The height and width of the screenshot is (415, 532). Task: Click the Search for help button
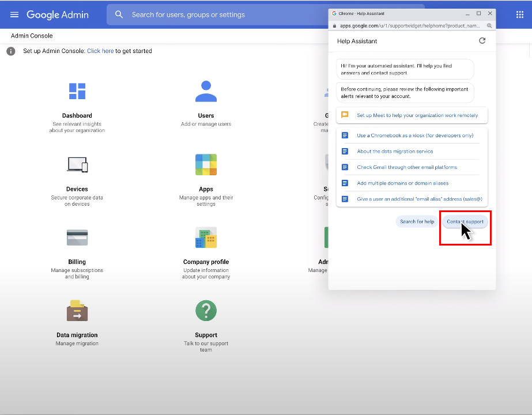tap(417, 222)
